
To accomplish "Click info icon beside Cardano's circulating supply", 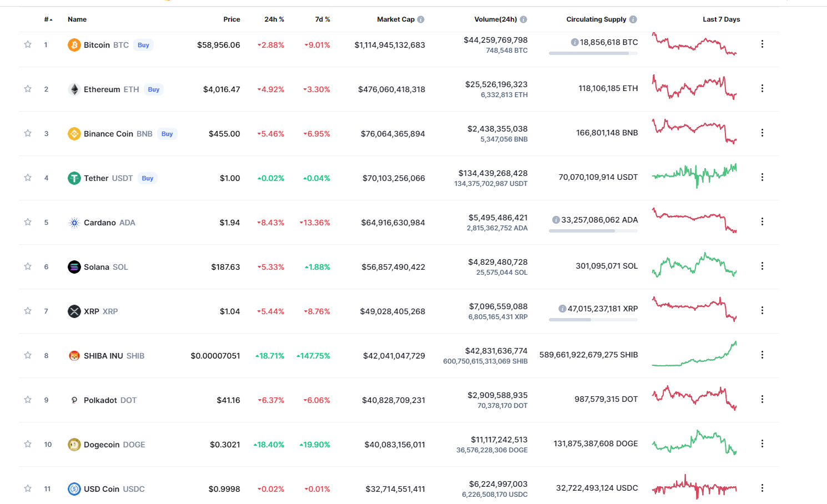I will click(556, 220).
